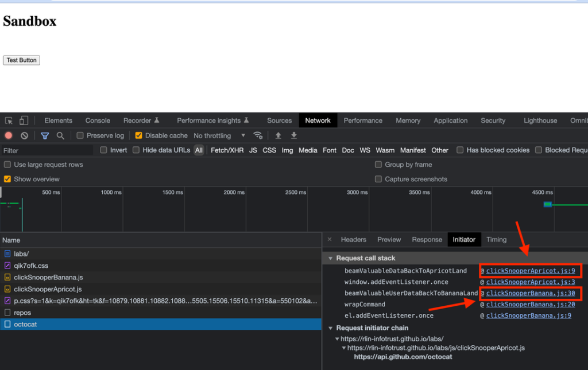588x370 pixels.
Task: Import HAR file upload icon
Action: (x=278, y=135)
